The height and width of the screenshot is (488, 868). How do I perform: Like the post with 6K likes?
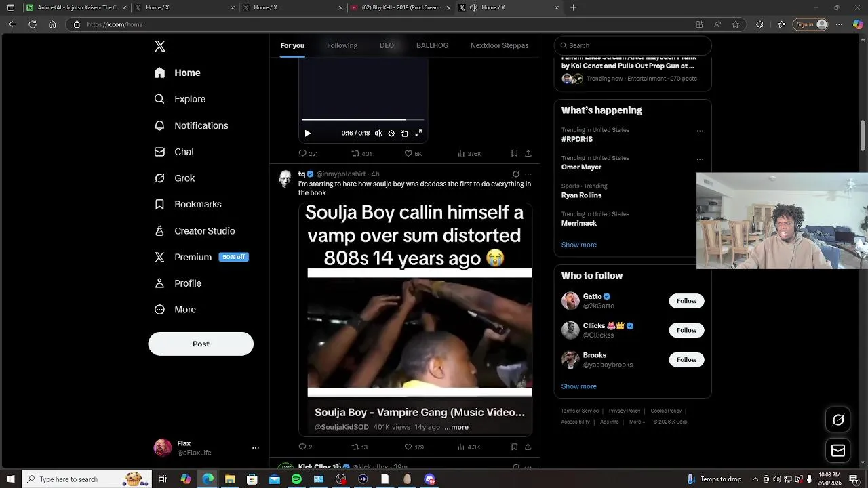point(413,154)
